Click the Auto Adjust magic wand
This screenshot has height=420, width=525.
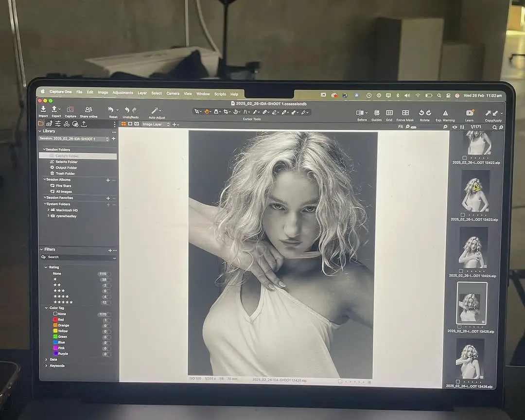(x=155, y=111)
